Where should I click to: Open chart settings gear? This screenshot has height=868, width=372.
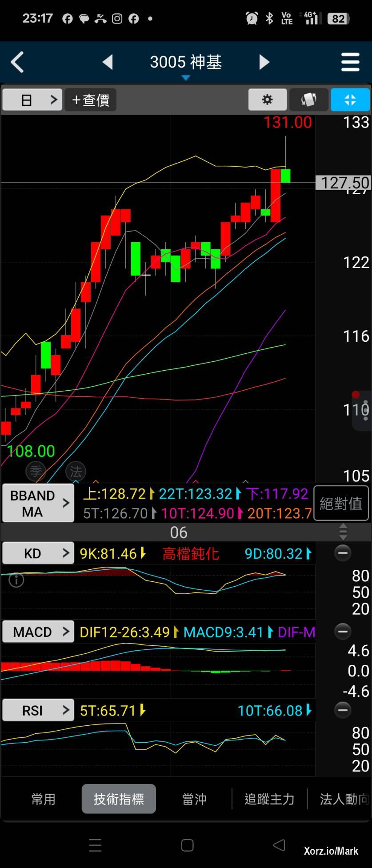click(267, 100)
